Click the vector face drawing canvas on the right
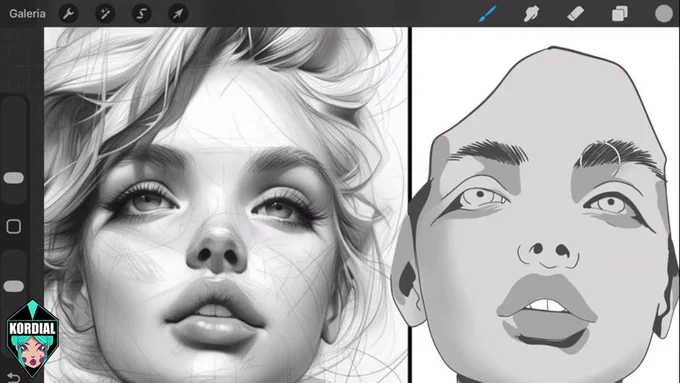Image resolution: width=680 pixels, height=383 pixels. (546, 205)
